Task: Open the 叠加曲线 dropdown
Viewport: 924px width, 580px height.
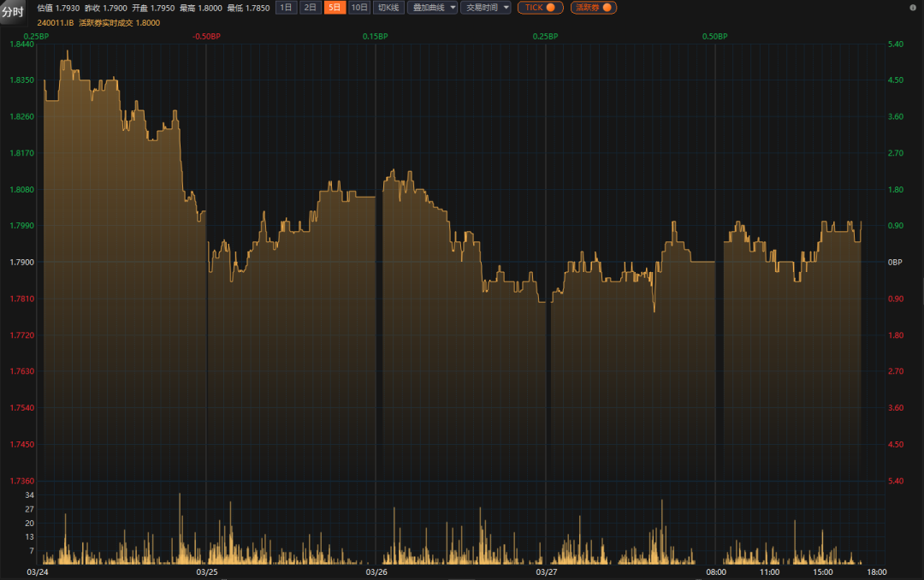Action: [433, 8]
